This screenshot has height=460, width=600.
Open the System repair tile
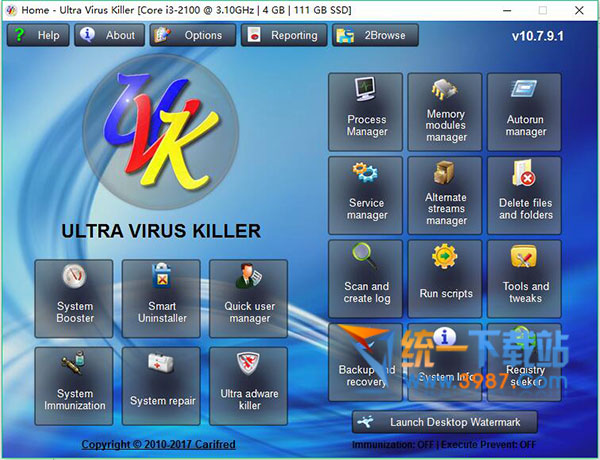click(161, 386)
